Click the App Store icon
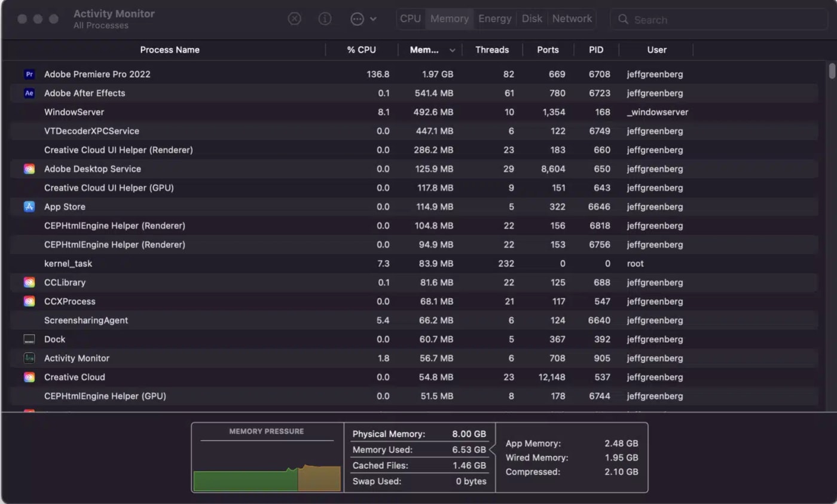 29,207
